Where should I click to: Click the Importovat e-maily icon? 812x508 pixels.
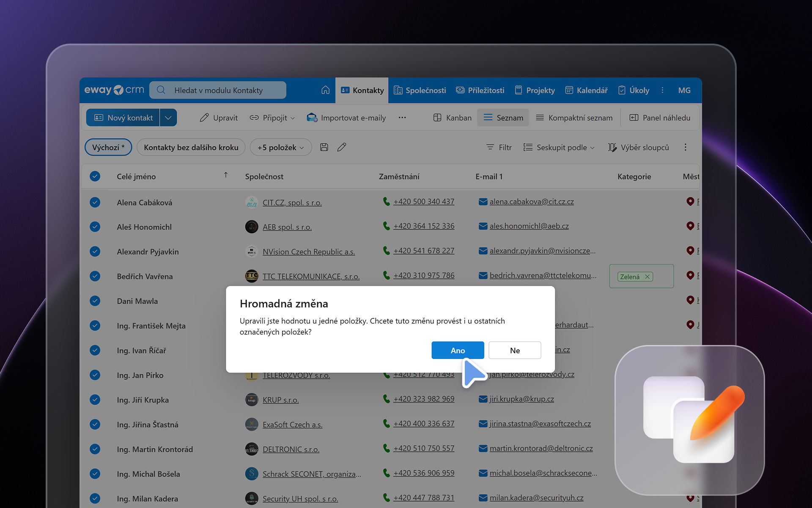(312, 118)
